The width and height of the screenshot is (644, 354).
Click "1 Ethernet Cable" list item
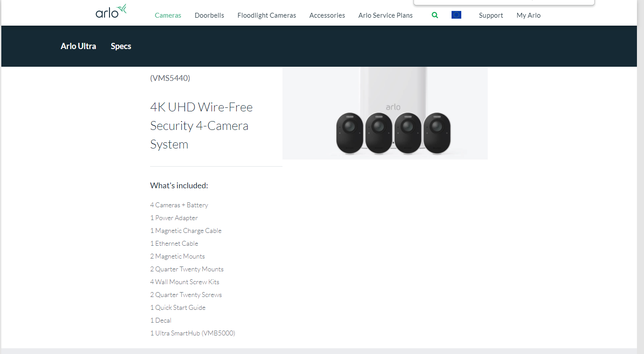tap(174, 244)
